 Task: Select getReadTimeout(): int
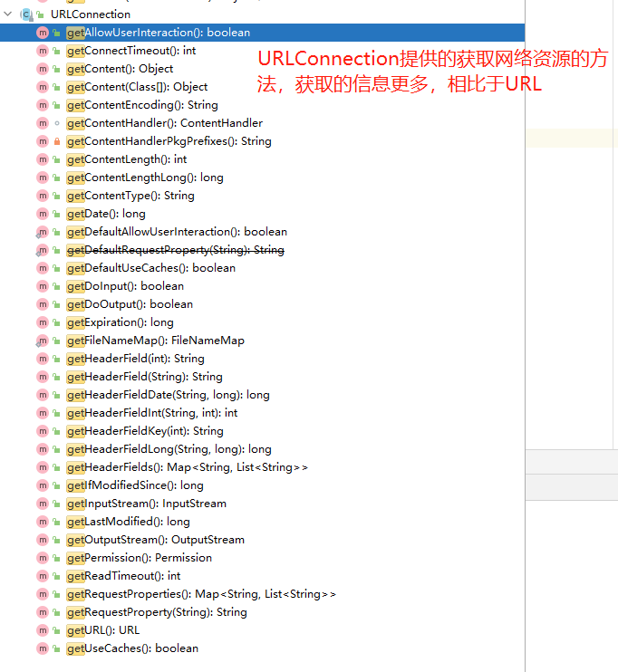tap(123, 576)
